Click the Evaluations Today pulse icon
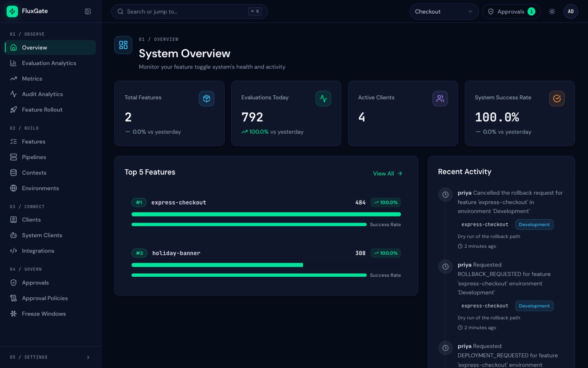588x368 pixels. tap(323, 99)
